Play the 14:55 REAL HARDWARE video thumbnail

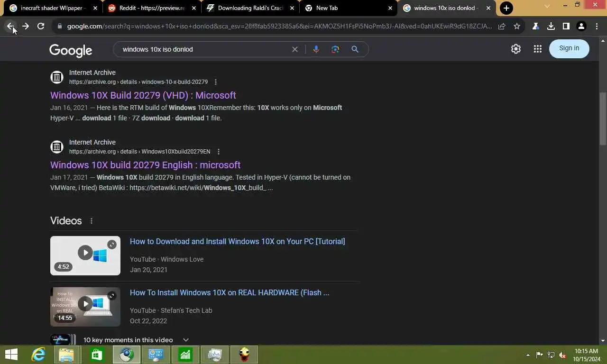point(85,307)
